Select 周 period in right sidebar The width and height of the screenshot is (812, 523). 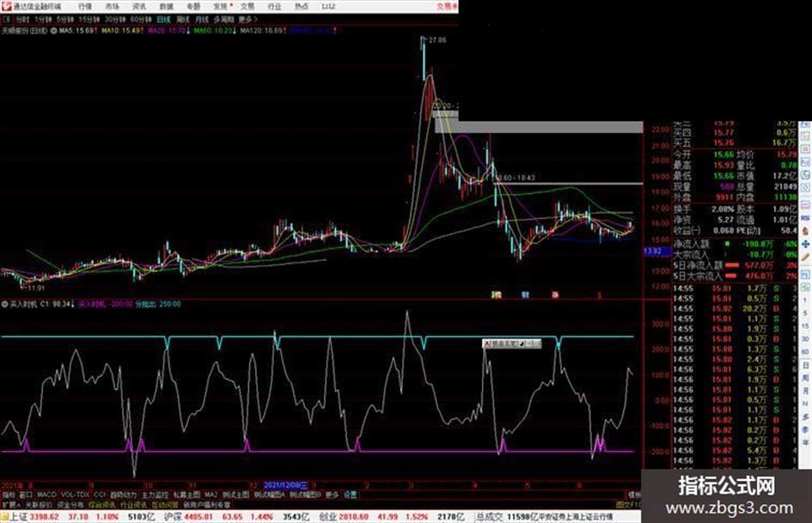(x=805, y=378)
